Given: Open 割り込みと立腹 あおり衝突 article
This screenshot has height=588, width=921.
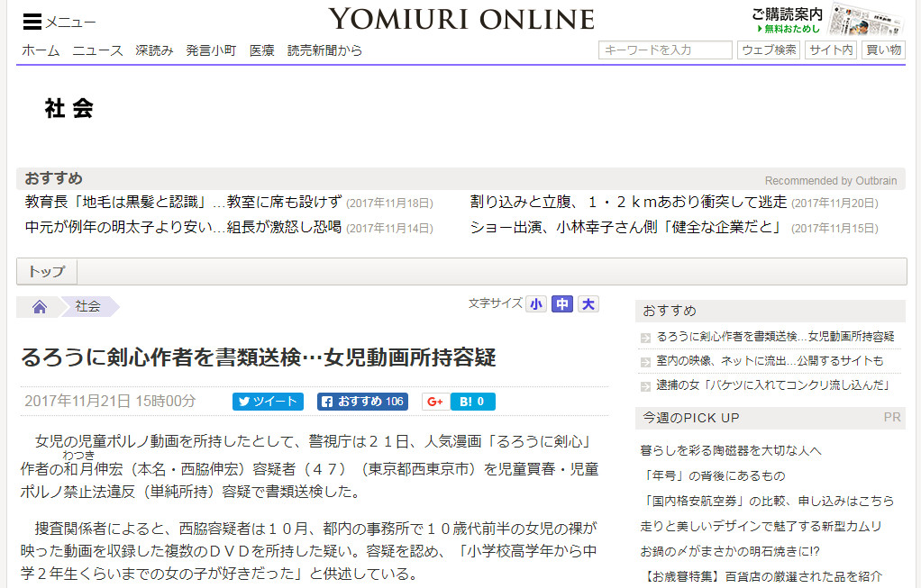Looking at the screenshot, I should pyautogui.click(x=628, y=203).
